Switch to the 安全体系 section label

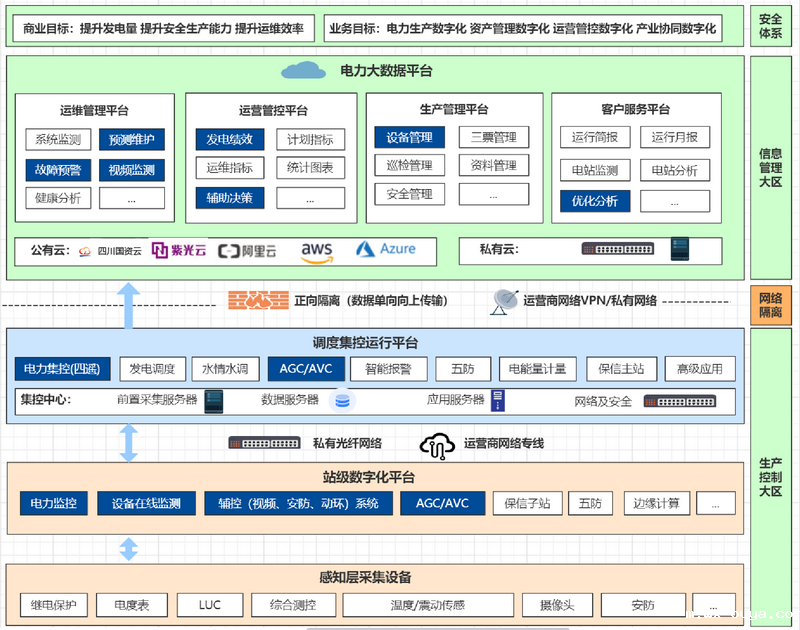pos(771,26)
